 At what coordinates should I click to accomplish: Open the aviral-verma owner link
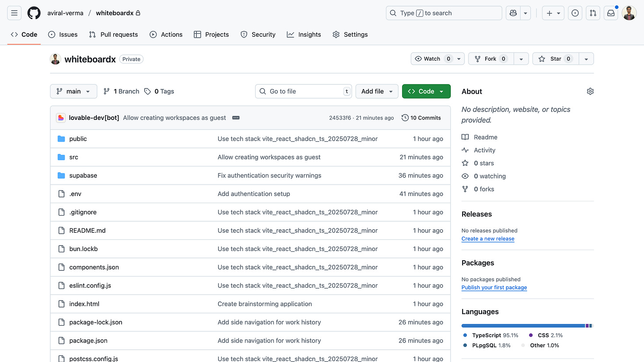(65, 13)
